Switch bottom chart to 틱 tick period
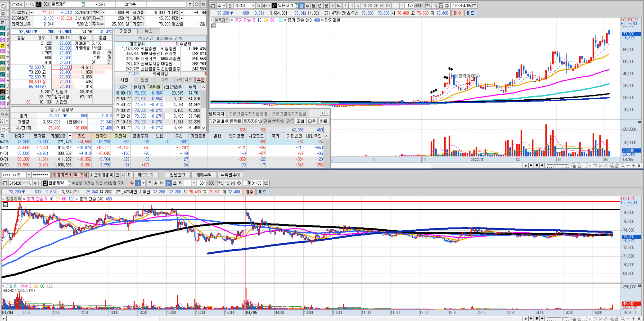 pos(181,183)
